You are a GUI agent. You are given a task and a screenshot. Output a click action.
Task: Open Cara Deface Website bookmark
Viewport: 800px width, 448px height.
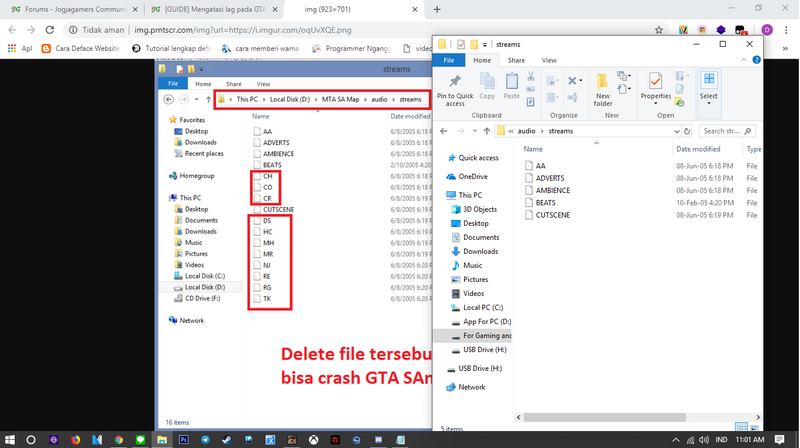[80, 48]
